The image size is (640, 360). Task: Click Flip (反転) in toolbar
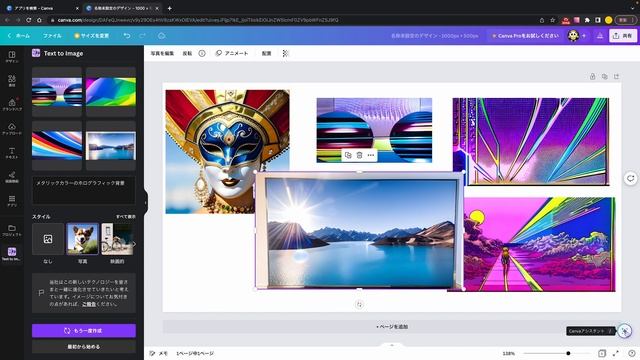(x=187, y=53)
